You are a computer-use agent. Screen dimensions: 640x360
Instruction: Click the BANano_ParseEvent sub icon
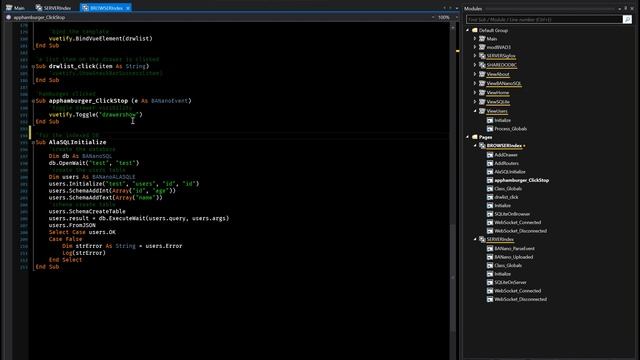490,248
